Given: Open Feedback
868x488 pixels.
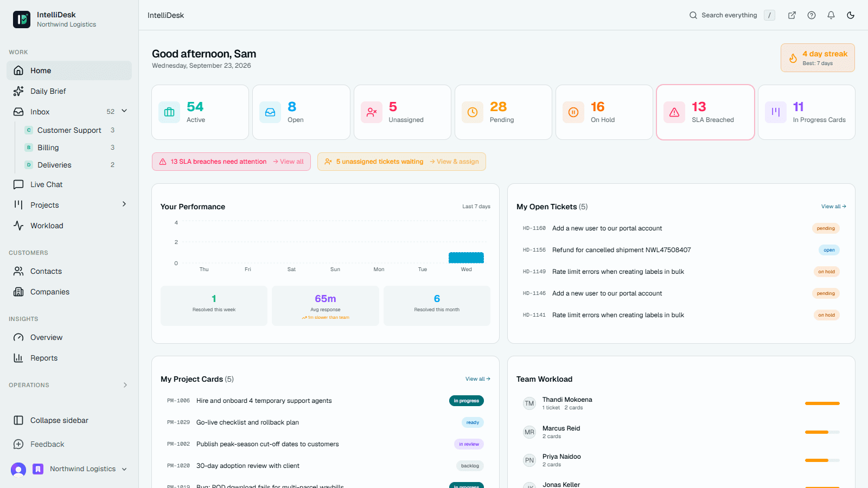Looking at the screenshot, I should [69, 444].
